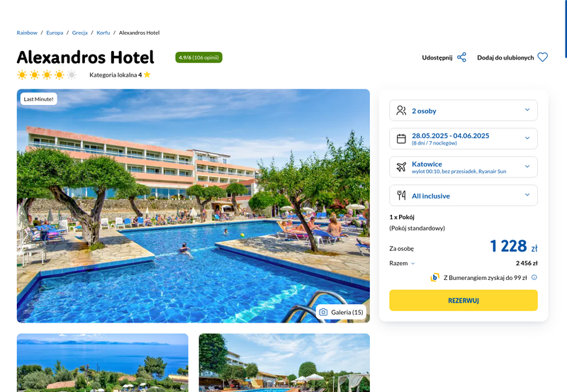Screen dimensions: 567x392
Task: Open the 4.9/6 (106 opinii) rating badge
Action: 198,57
